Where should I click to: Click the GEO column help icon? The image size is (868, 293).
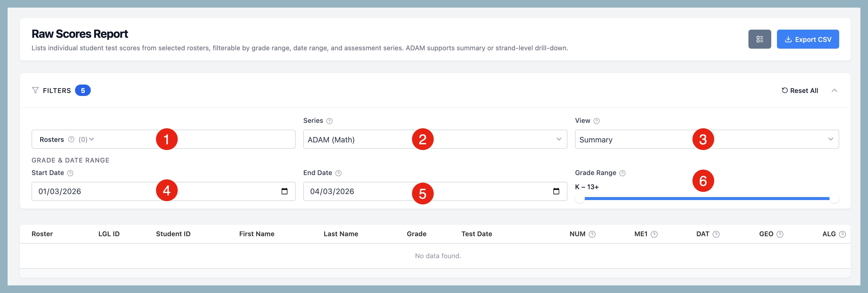tap(780, 234)
